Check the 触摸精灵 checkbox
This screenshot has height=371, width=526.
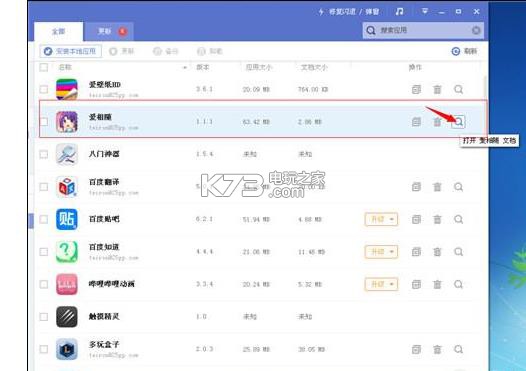(44, 317)
